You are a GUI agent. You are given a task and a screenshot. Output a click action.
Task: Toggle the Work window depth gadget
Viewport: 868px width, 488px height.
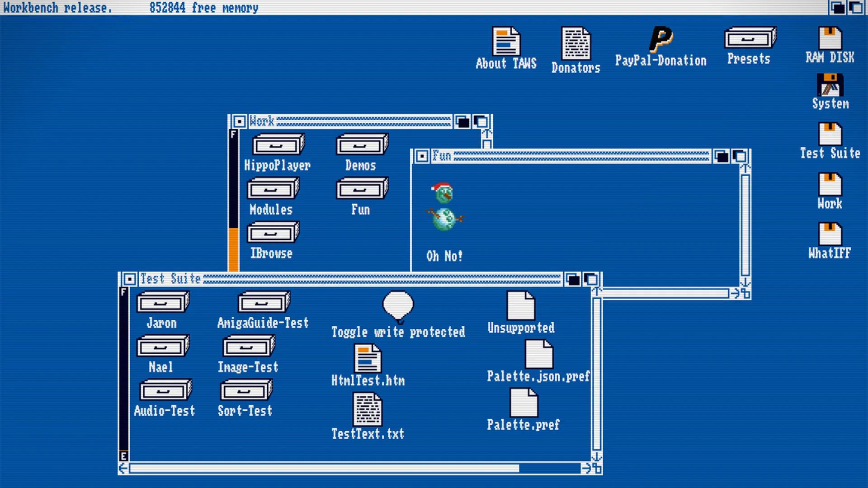(x=481, y=121)
